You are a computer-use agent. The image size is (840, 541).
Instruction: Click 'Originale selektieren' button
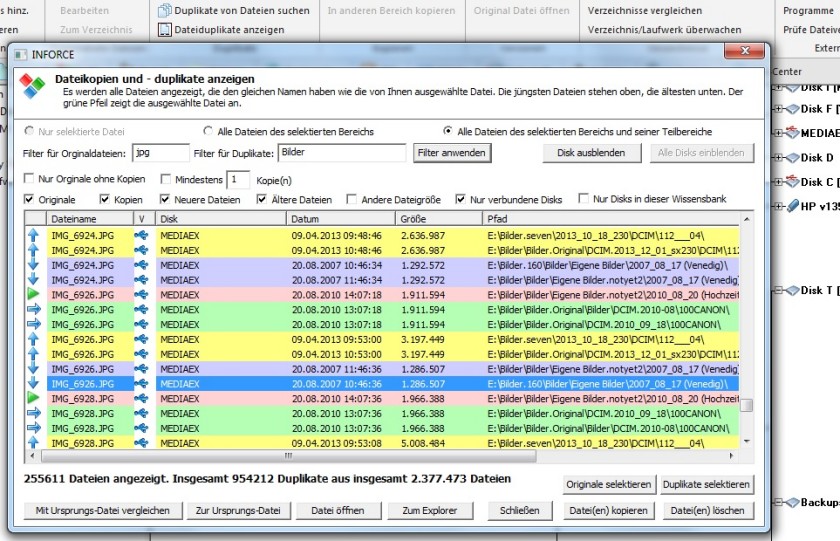(x=609, y=484)
